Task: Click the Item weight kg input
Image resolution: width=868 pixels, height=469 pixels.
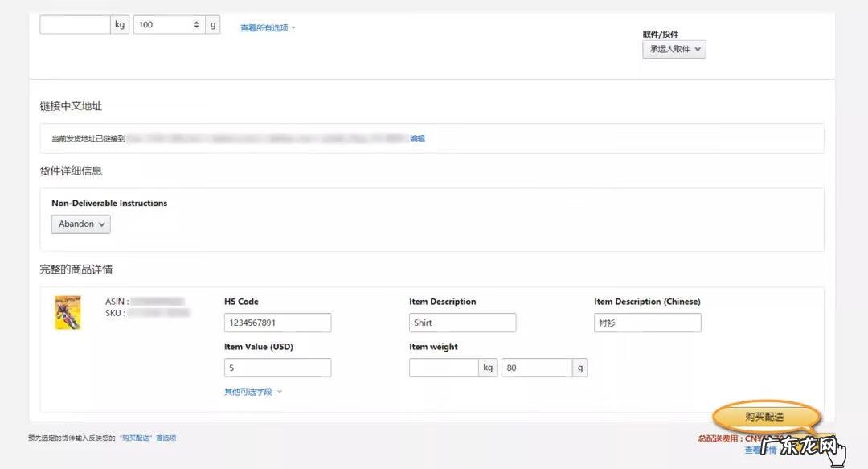Action: (444, 368)
